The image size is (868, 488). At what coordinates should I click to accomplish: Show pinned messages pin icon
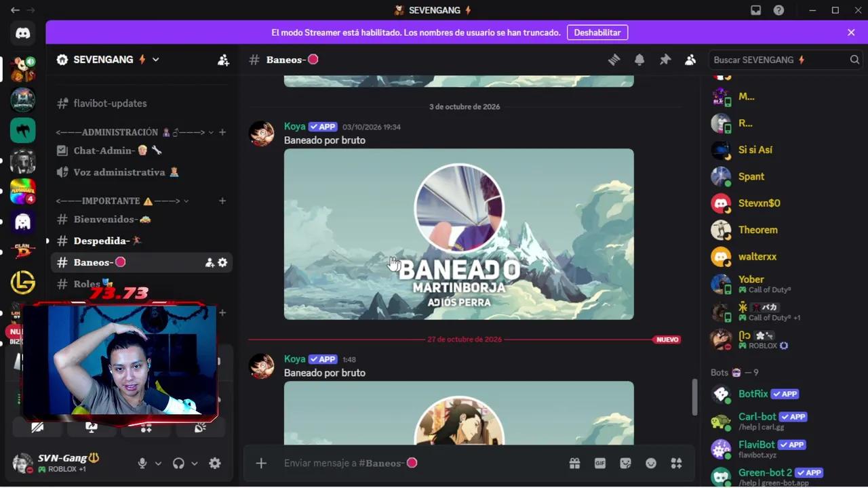(x=665, y=60)
